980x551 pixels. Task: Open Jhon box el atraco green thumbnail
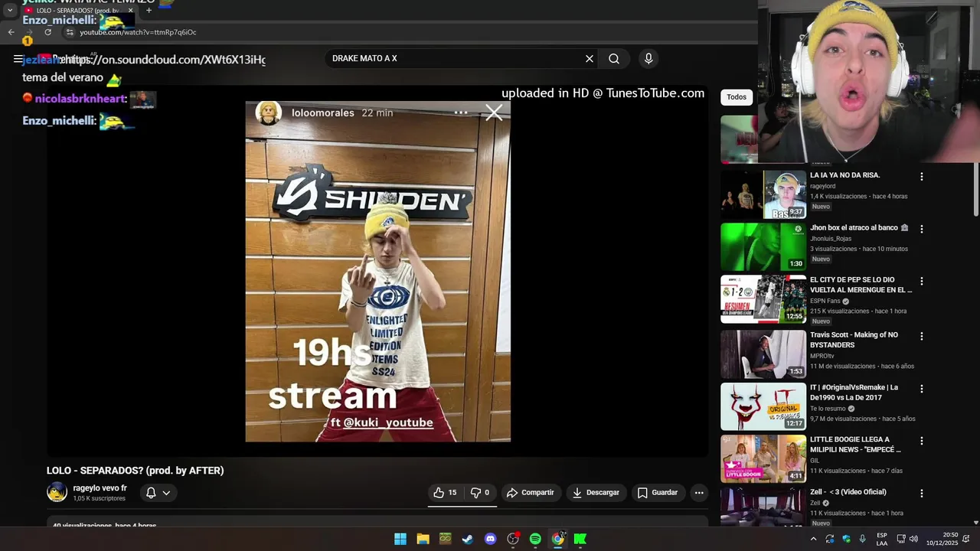click(x=763, y=247)
